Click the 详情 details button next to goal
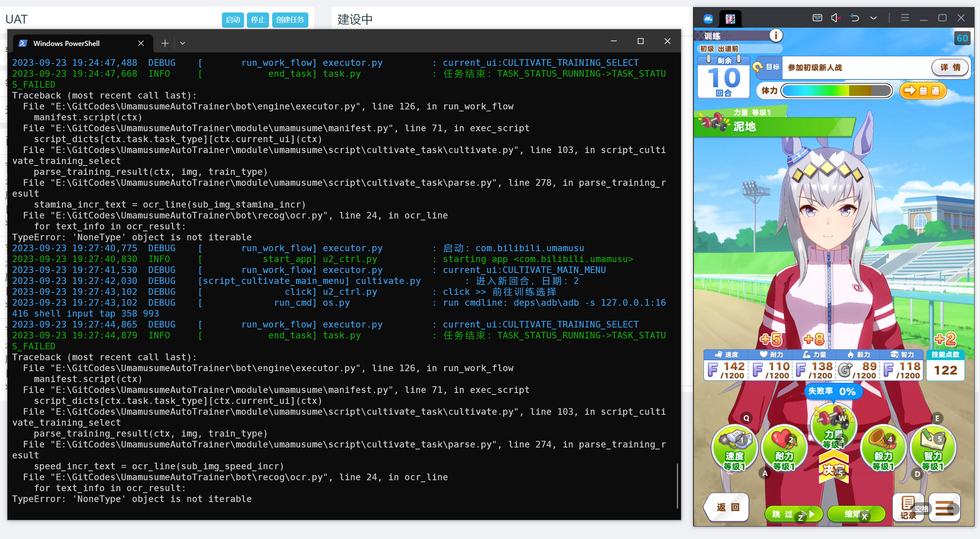This screenshot has width=980, height=539. click(950, 67)
